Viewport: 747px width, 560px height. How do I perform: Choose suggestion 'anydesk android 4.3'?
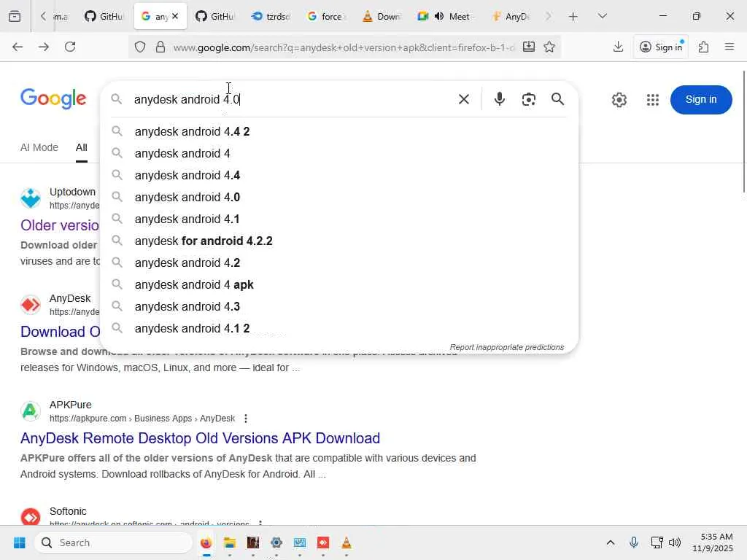coord(339,307)
